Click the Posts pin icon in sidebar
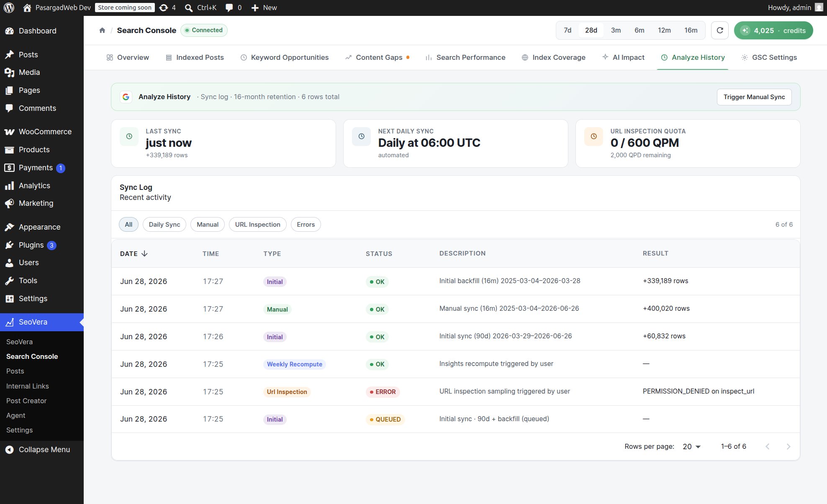Screen dimensions: 827x504 9,55
